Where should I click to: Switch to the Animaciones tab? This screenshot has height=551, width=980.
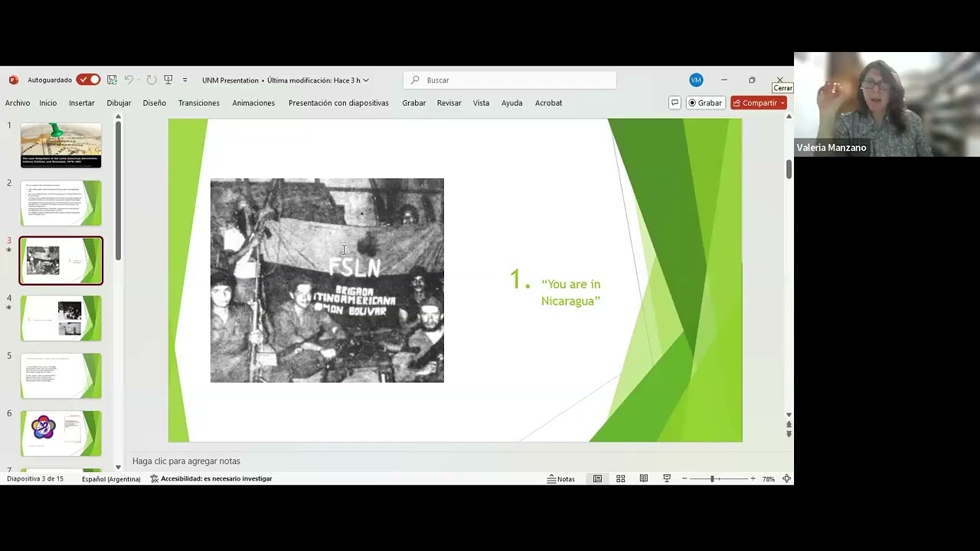click(x=253, y=103)
